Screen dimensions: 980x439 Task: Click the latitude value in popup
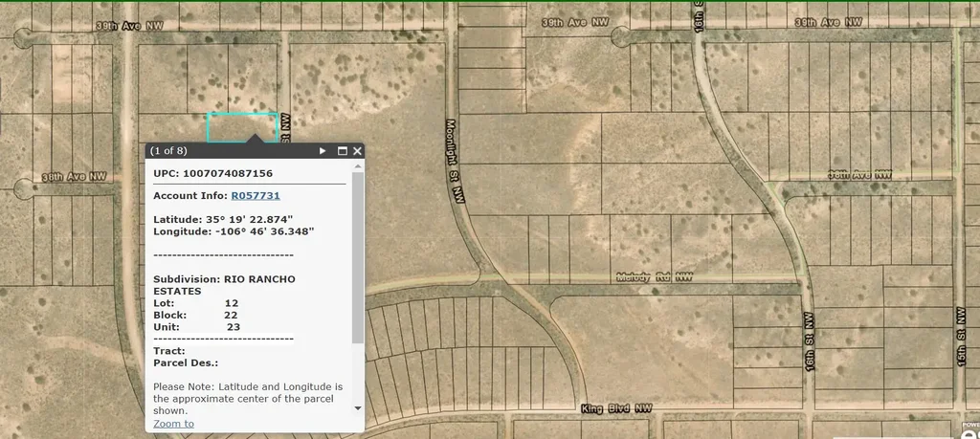(253, 219)
